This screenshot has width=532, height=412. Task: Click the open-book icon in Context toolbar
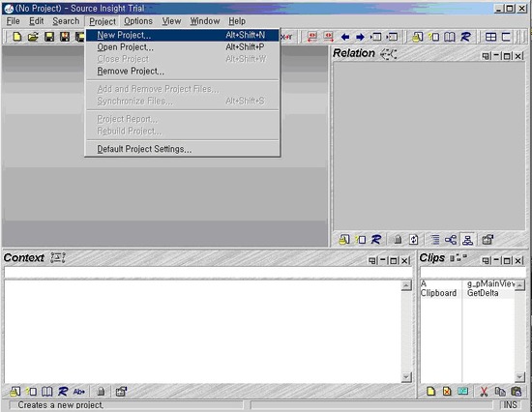46,392
